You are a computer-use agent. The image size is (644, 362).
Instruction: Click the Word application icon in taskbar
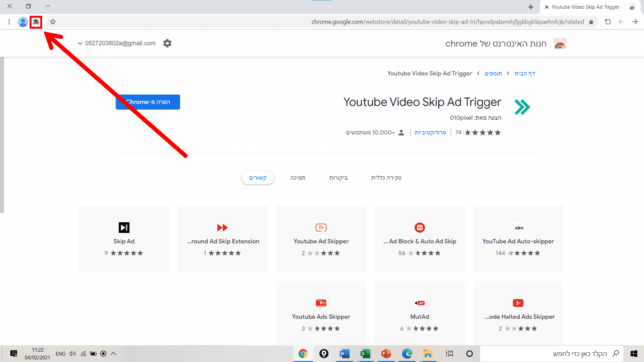345,354
